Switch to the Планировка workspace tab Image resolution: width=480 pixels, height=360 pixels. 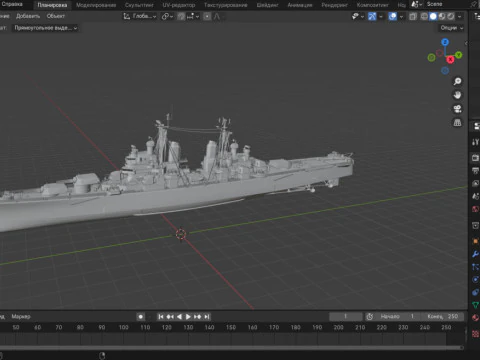52,5
